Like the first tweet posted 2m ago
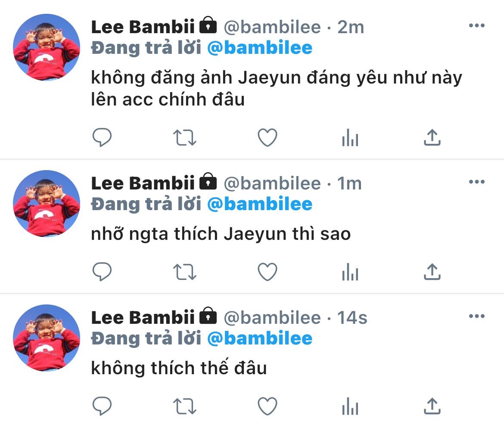 pyautogui.click(x=268, y=137)
